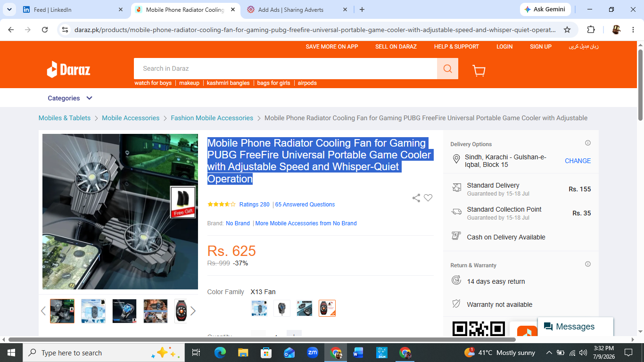Click the orange search magnifier button
The image size is (644, 362).
click(447, 69)
